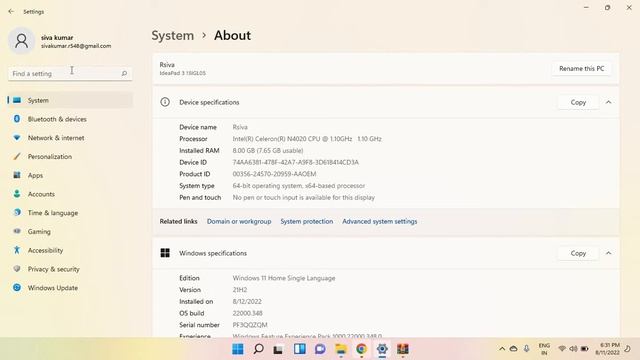Open the clock showing 6:31 PM
The width and height of the screenshot is (640, 360).
tap(607, 349)
